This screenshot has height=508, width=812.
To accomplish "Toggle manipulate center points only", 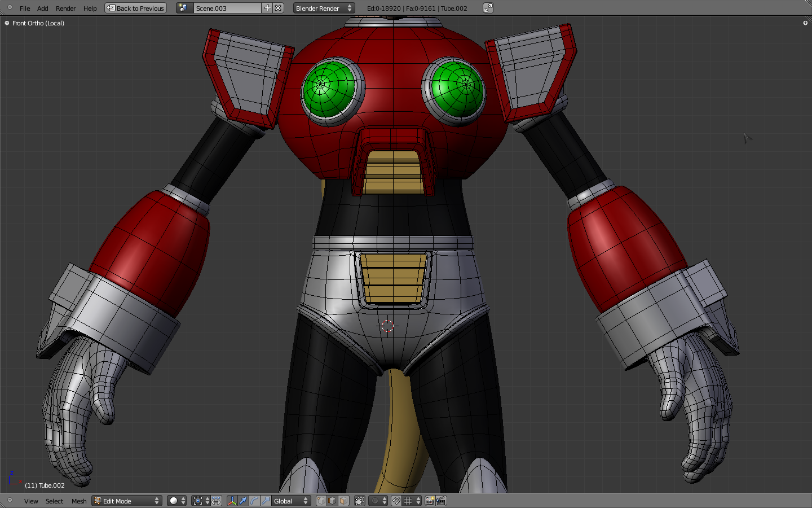I will coord(217,501).
